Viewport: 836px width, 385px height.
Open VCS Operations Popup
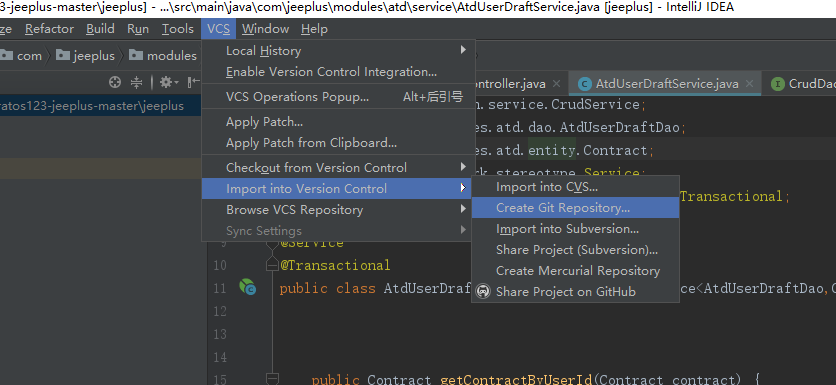338,97
